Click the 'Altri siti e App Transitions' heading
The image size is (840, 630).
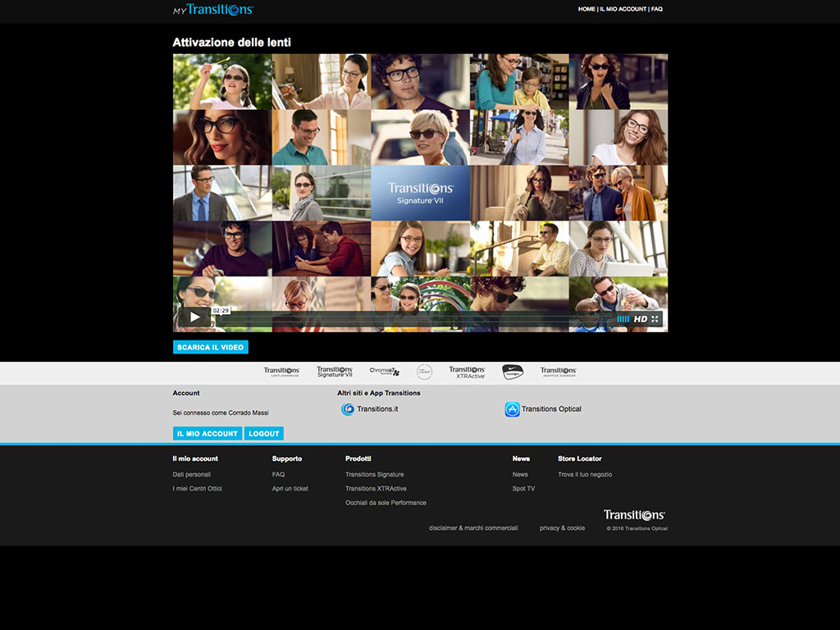(x=379, y=393)
